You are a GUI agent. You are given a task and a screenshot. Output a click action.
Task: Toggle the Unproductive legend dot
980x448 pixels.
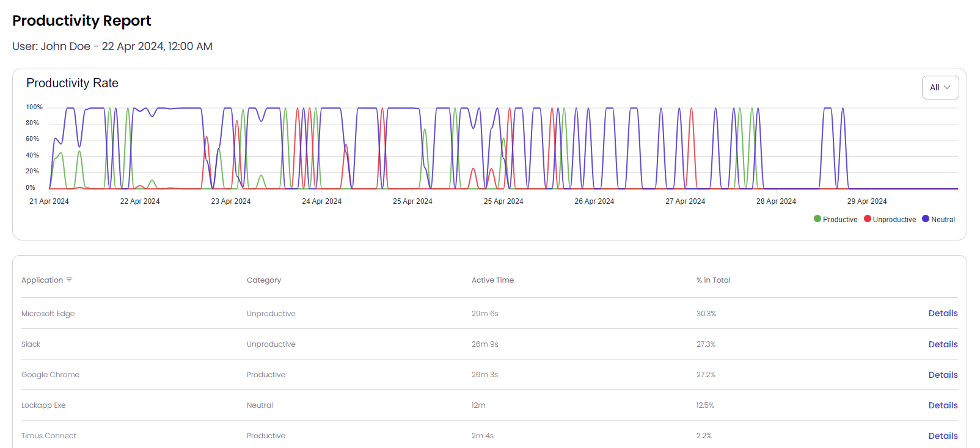[x=867, y=219]
